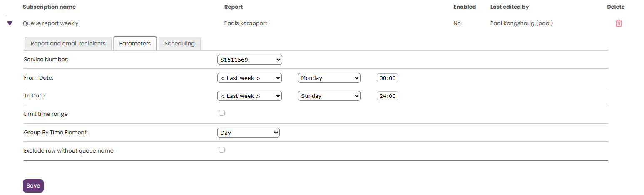Open the Monday weekday dropdown

(x=329, y=78)
